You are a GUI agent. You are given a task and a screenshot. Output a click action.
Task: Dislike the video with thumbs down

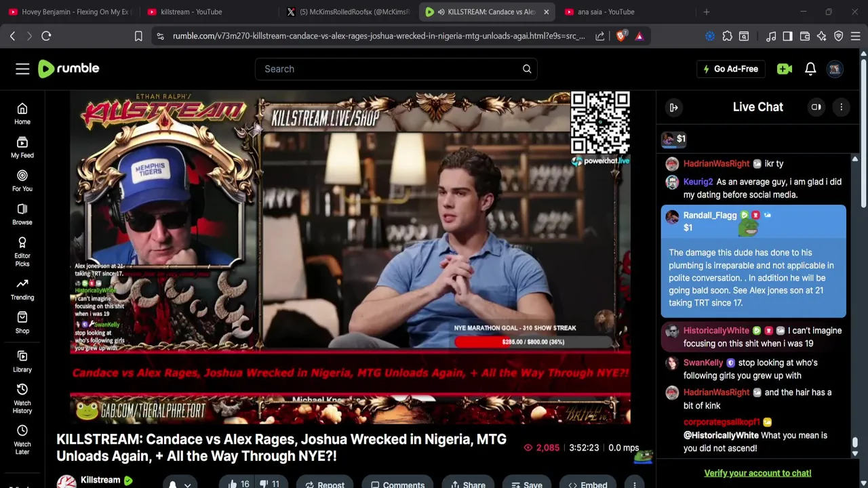click(x=270, y=484)
